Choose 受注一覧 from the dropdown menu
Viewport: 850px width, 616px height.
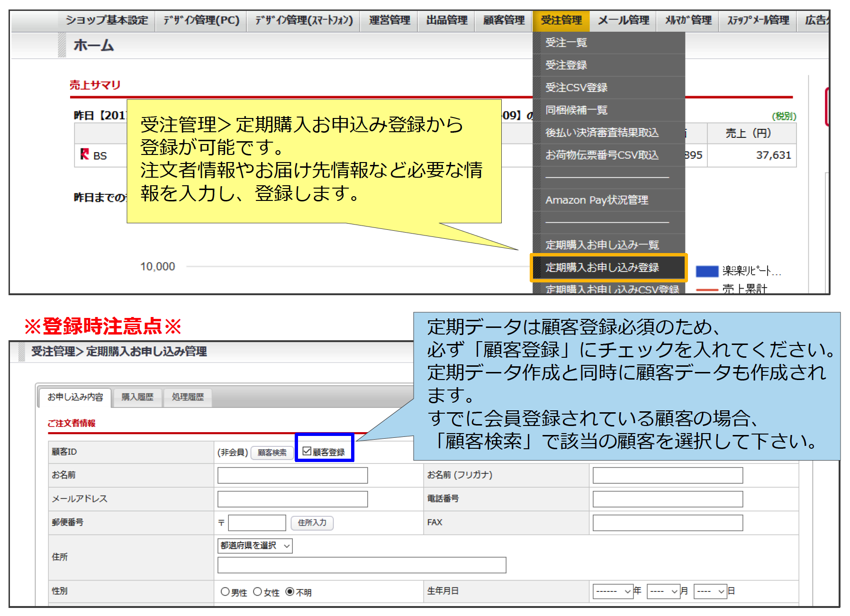566,43
